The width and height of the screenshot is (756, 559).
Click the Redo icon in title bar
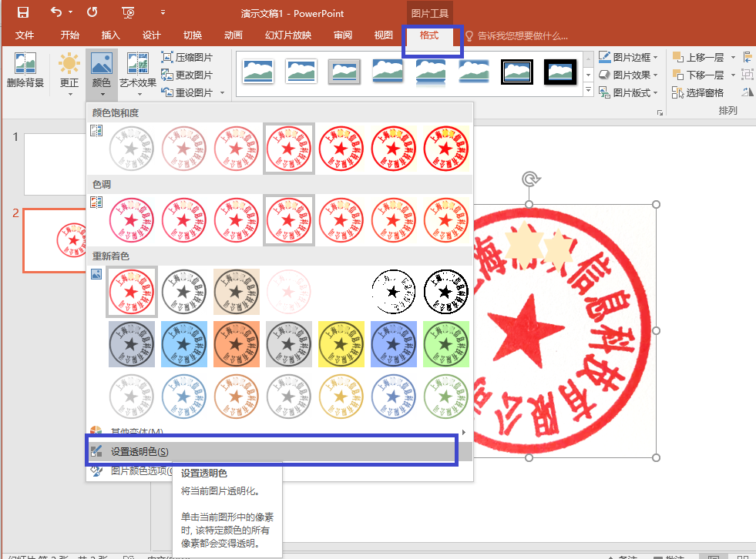pos(92,12)
